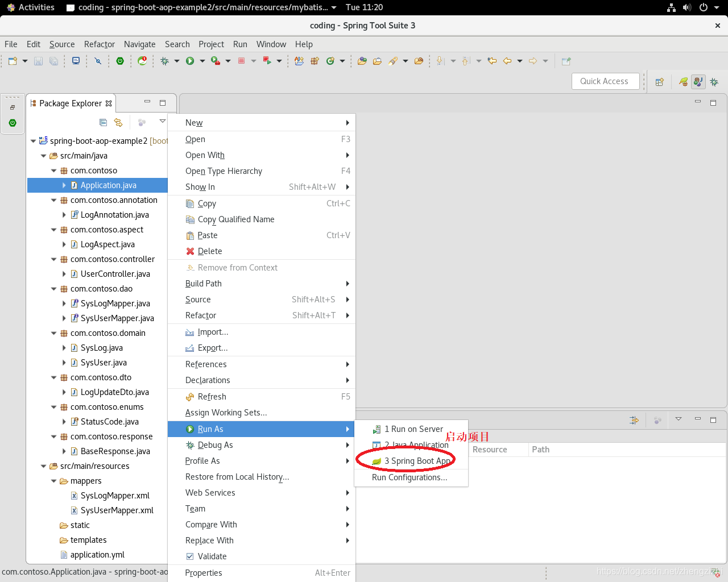This screenshot has height=582, width=728.
Task: Click the bottom panel filter settings icon
Action: [634, 420]
